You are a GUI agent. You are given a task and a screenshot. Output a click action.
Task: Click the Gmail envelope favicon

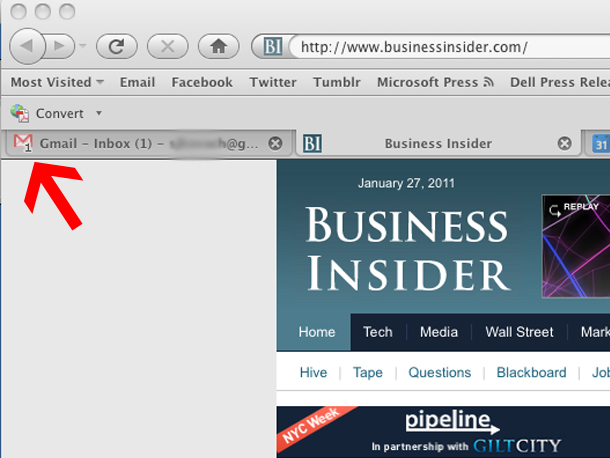point(23,142)
